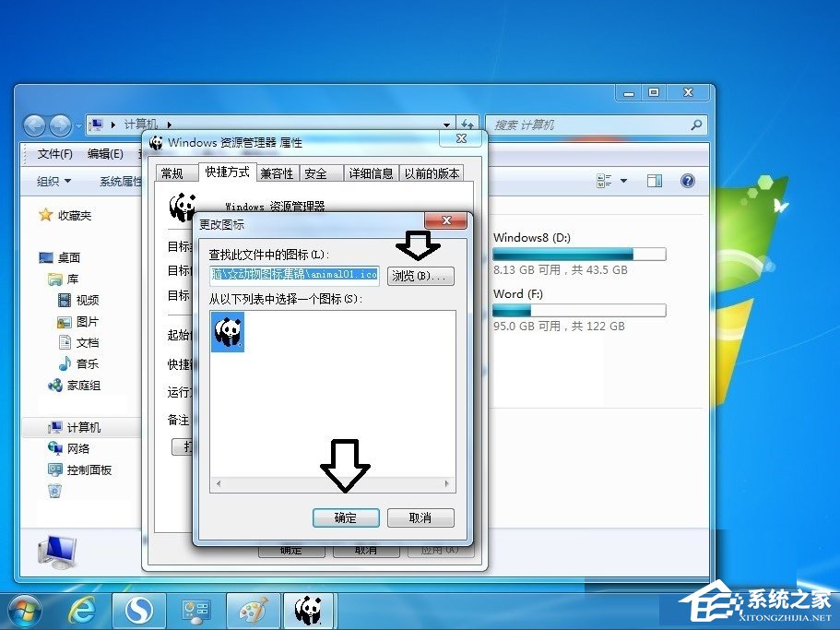
Task: Switch to the 兼容性 tab
Action: pos(277,172)
